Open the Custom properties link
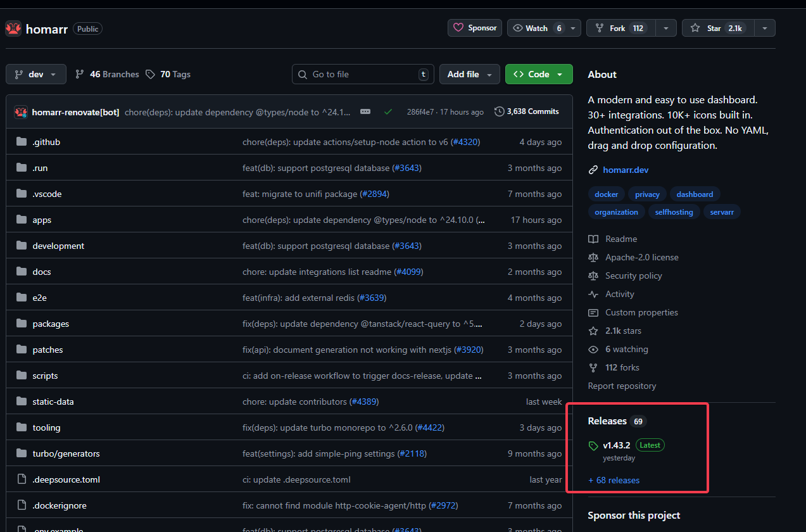806x532 pixels. 633,312
